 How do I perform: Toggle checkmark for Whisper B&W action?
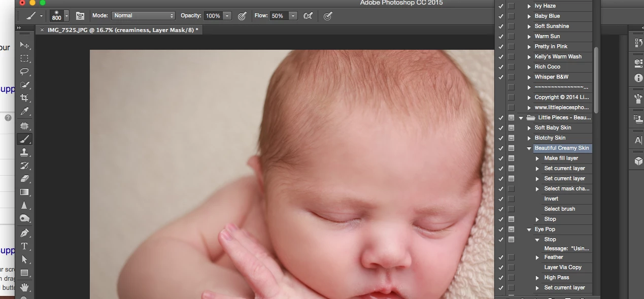(501, 77)
